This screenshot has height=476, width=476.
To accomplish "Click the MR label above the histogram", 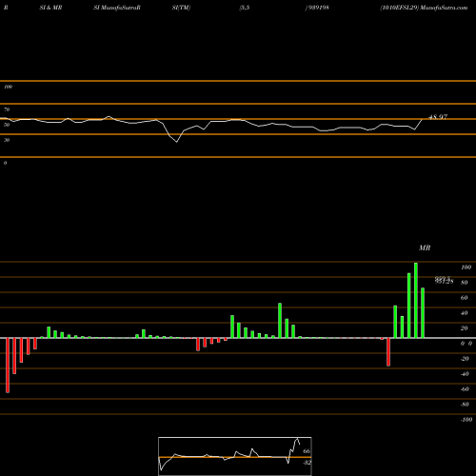I will [x=425, y=248].
